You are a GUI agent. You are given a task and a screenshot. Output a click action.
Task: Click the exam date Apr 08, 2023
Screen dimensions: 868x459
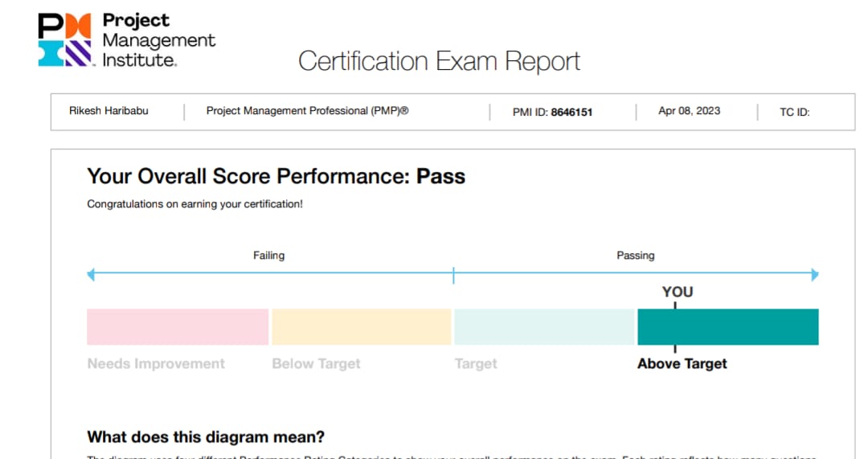point(690,111)
